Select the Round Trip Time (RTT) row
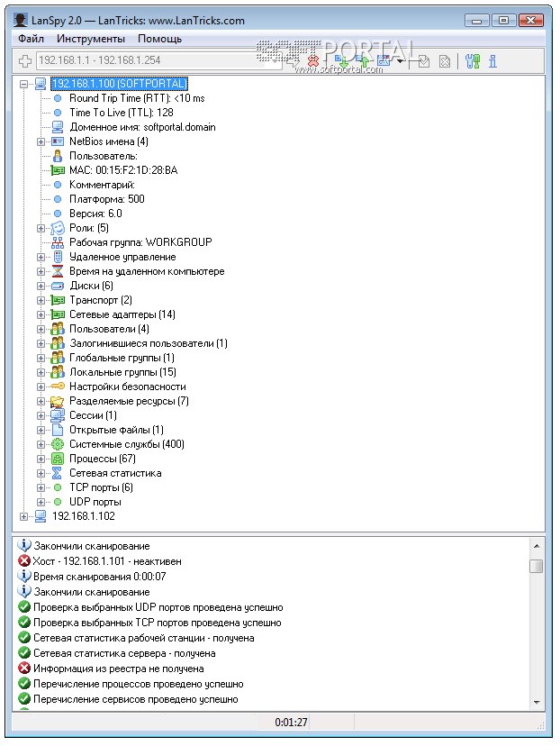 [x=137, y=98]
